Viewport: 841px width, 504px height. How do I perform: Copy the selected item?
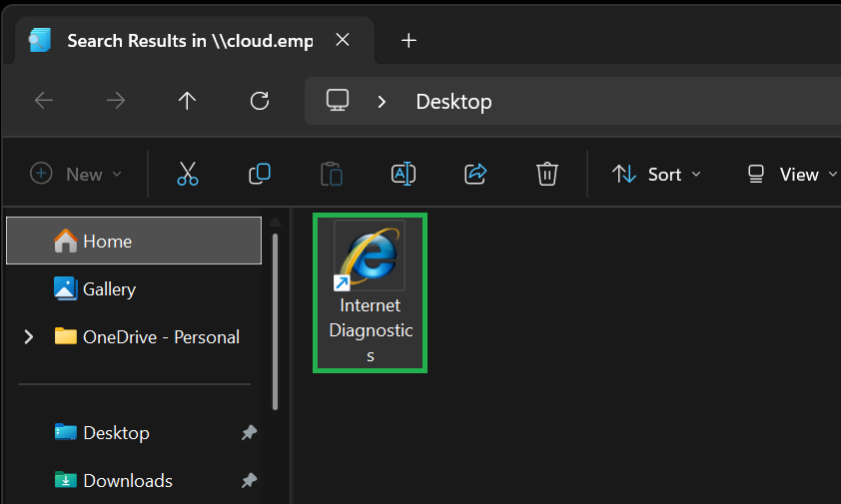tap(260, 174)
